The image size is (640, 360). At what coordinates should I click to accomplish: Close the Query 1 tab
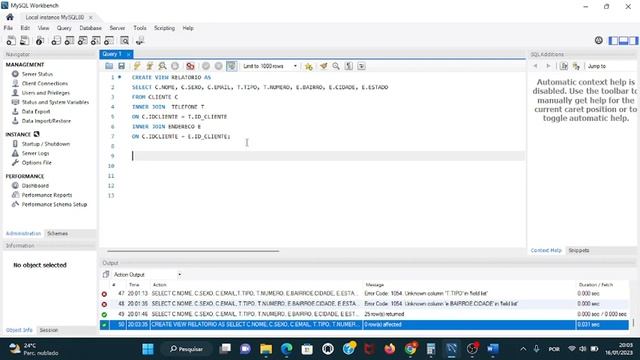(128, 54)
